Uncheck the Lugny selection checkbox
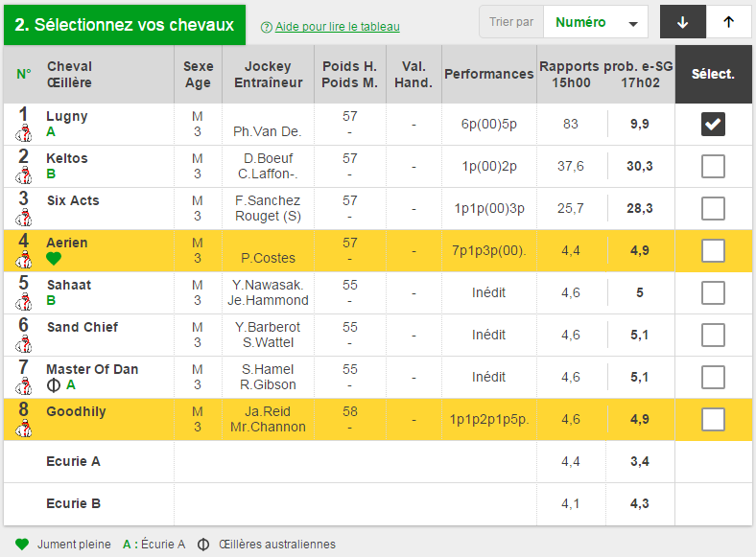Viewport: 756px width, 557px height. (x=713, y=125)
